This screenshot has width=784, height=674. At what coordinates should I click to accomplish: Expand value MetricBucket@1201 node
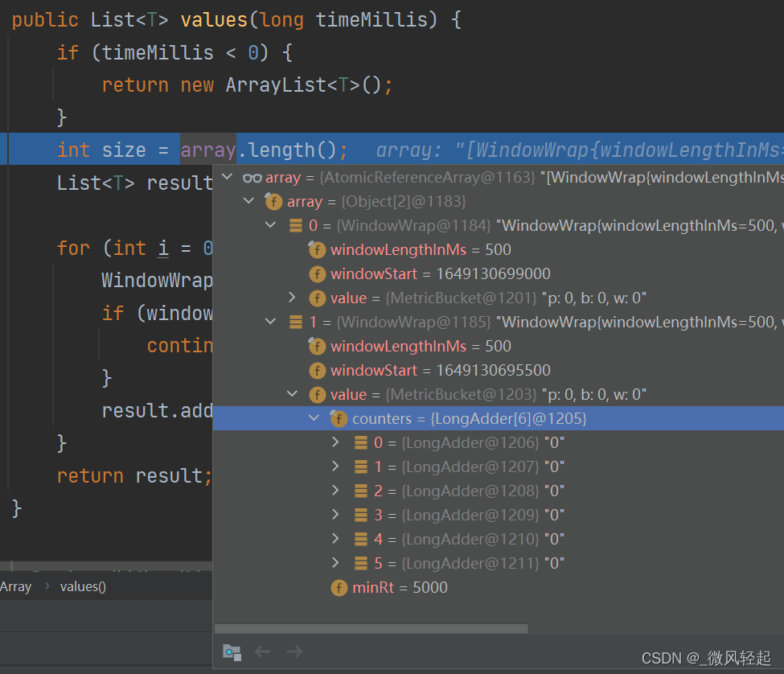coord(293,298)
